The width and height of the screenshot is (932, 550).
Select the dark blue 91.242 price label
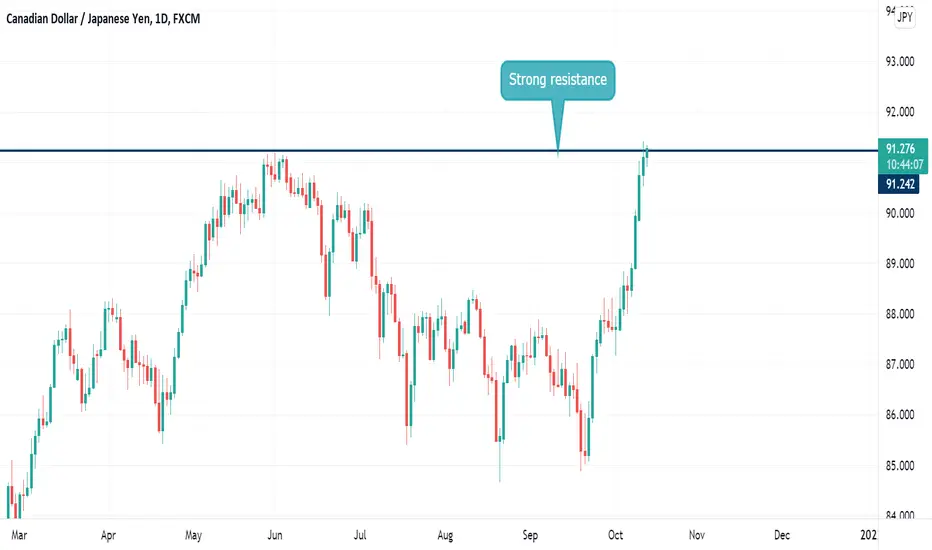pyautogui.click(x=899, y=184)
